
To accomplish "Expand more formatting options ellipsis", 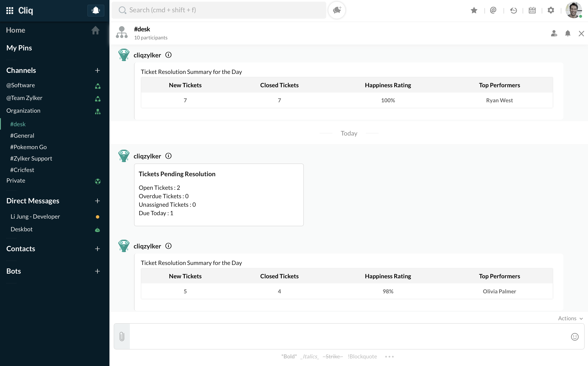I will point(389,356).
